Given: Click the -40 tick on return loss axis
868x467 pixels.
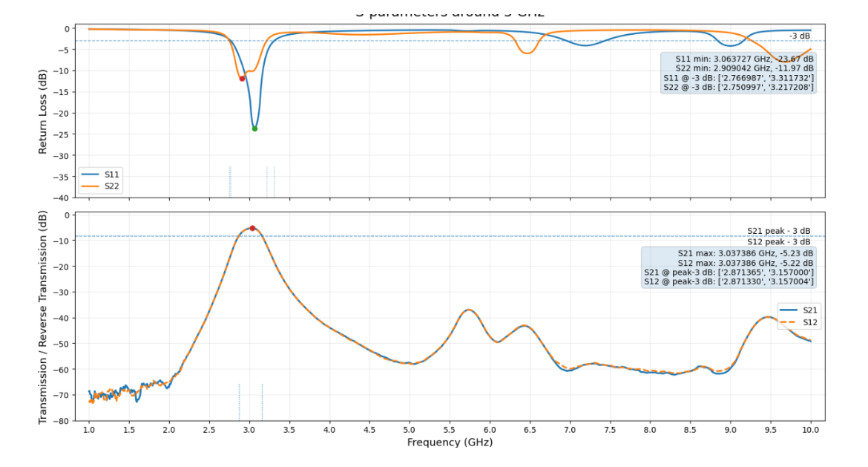Looking at the screenshot, I should pos(62,197).
